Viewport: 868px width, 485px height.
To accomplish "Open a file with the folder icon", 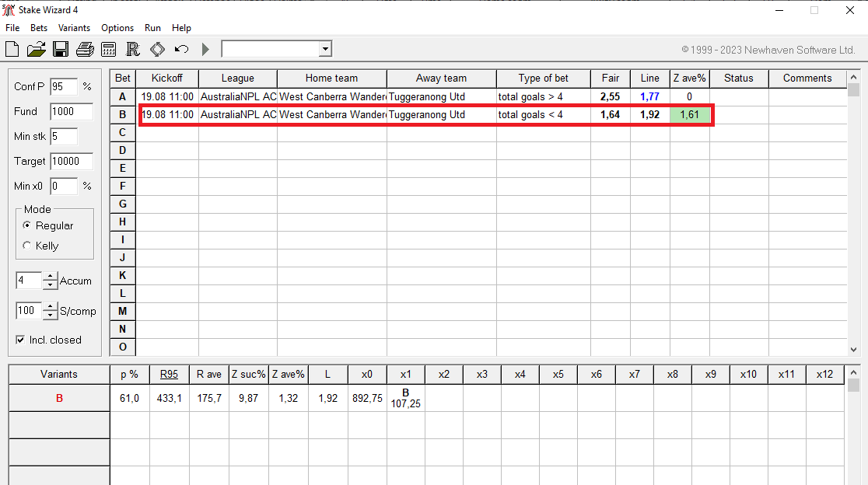I will click(x=36, y=49).
